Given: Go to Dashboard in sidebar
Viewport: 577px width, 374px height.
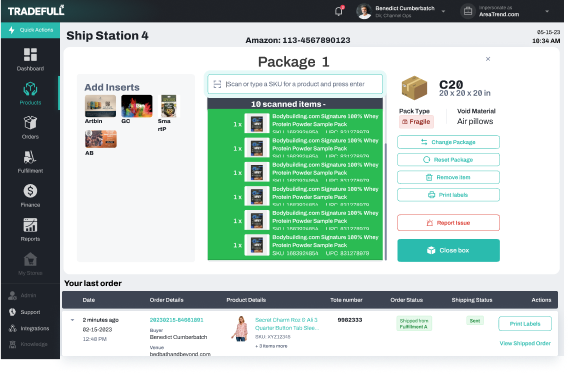Looking at the screenshot, I should pyautogui.click(x=30, y=59).
